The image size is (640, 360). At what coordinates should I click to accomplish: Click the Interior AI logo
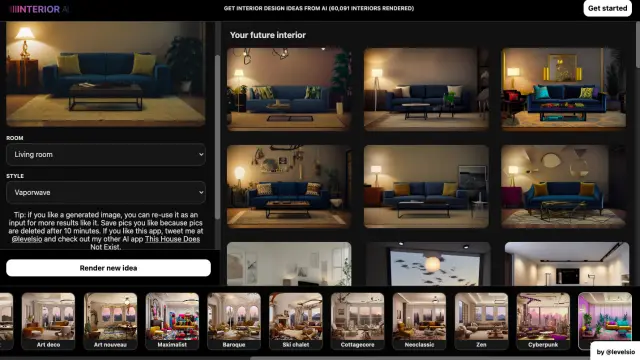[x=40, y=9]
